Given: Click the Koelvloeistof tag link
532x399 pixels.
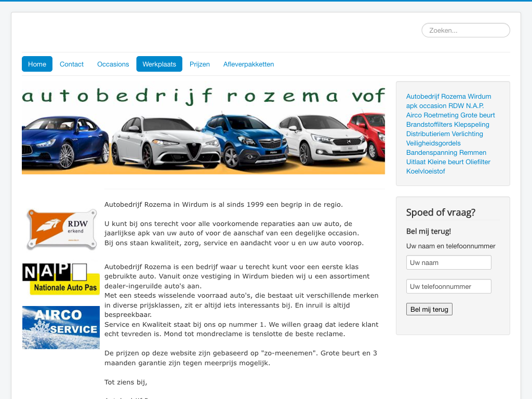Looking at the screenshot, I should point(425,171).
